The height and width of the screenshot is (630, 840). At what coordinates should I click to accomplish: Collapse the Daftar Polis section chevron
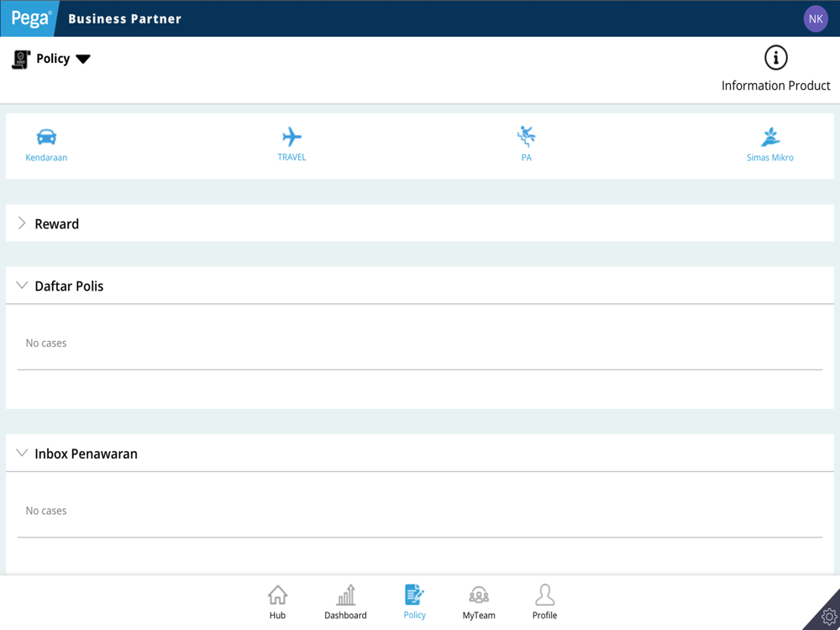point(22,285)
